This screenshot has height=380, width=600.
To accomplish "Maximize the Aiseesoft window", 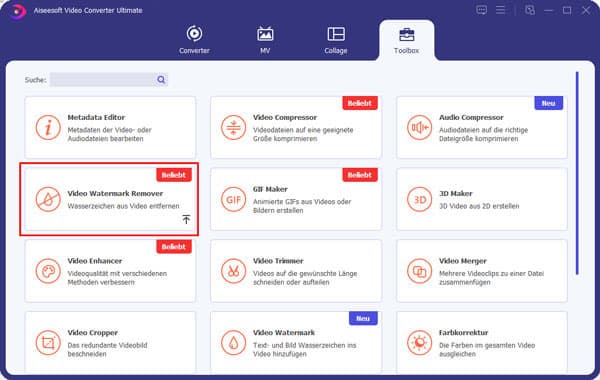I will coord(567,10).
